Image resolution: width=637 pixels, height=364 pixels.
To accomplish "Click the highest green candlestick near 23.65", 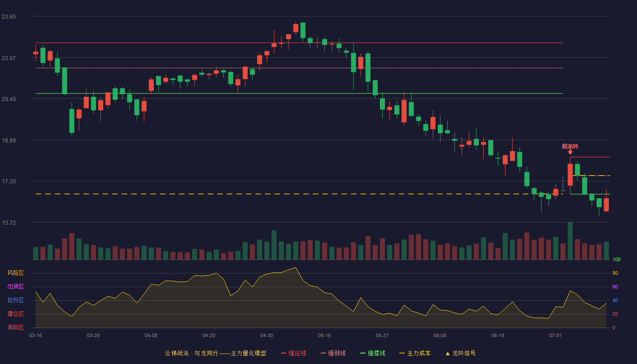I will coord(303,30).
